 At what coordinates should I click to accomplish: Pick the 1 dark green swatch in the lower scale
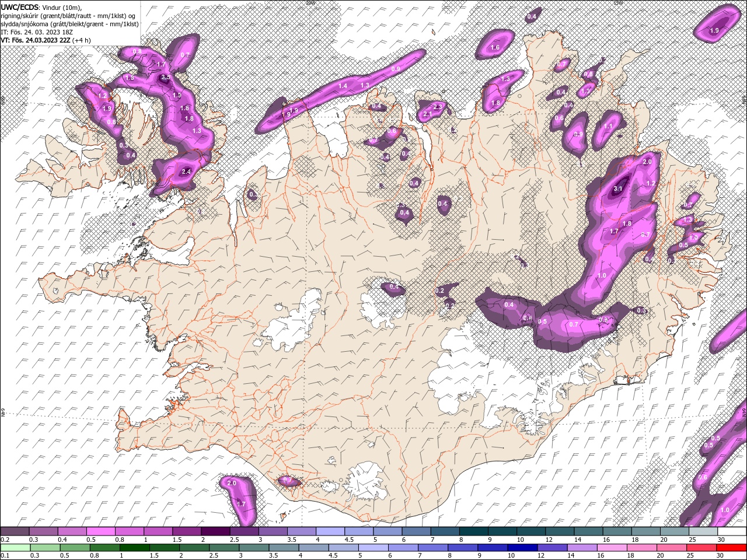tap(134, 547)
